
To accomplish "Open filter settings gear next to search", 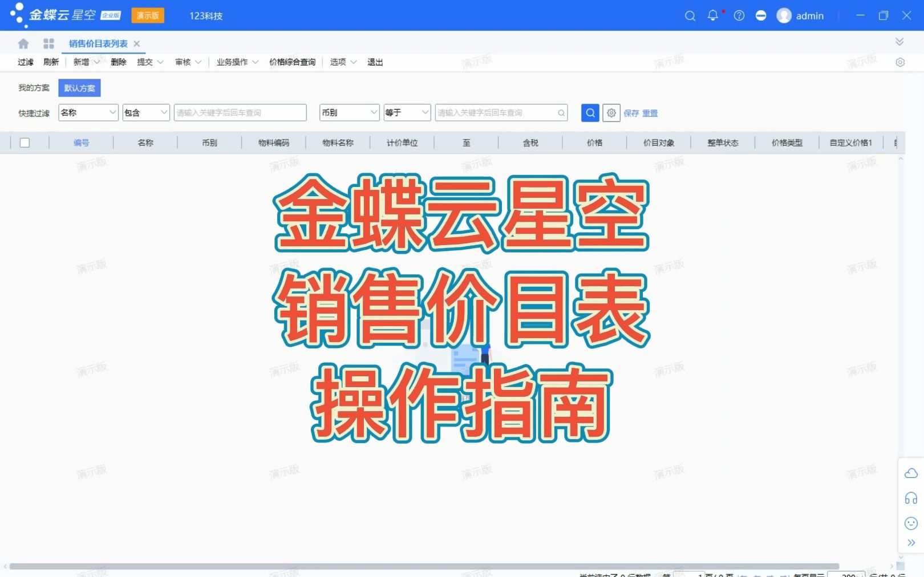I will (x=611, y=113).
